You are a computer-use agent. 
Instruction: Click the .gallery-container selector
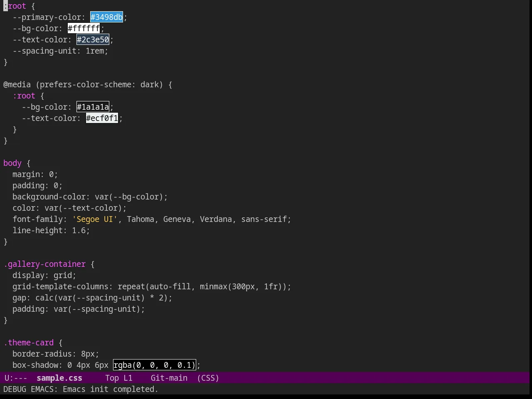click(44, 264)
